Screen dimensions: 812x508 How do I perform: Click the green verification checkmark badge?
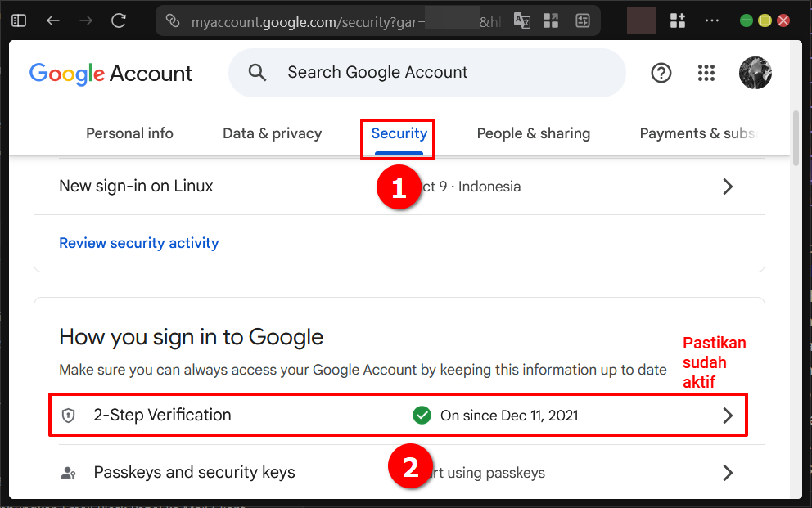422,415
